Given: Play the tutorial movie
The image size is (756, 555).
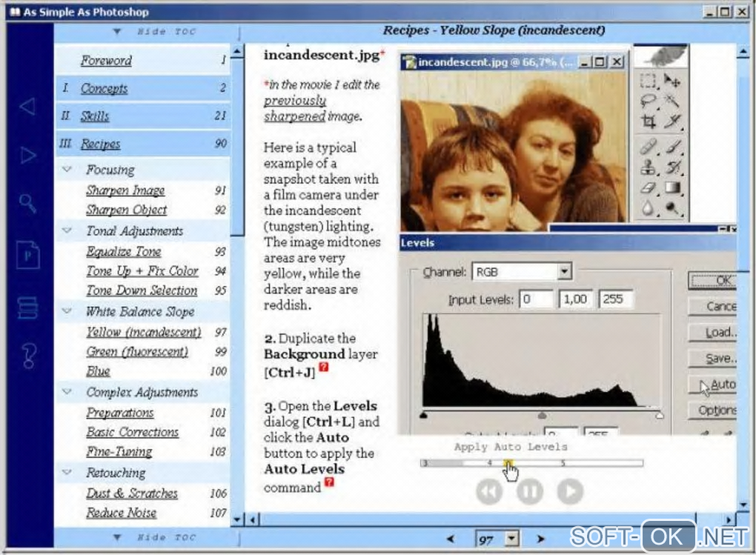Looking at the screenshot, I should point(571,491).
